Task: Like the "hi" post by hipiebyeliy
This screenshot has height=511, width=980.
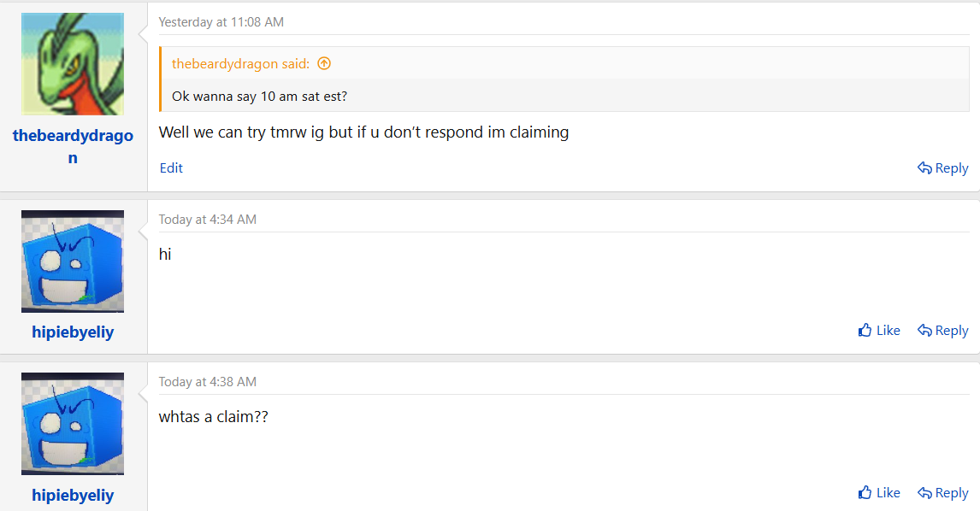Action: tap(879, 331)
